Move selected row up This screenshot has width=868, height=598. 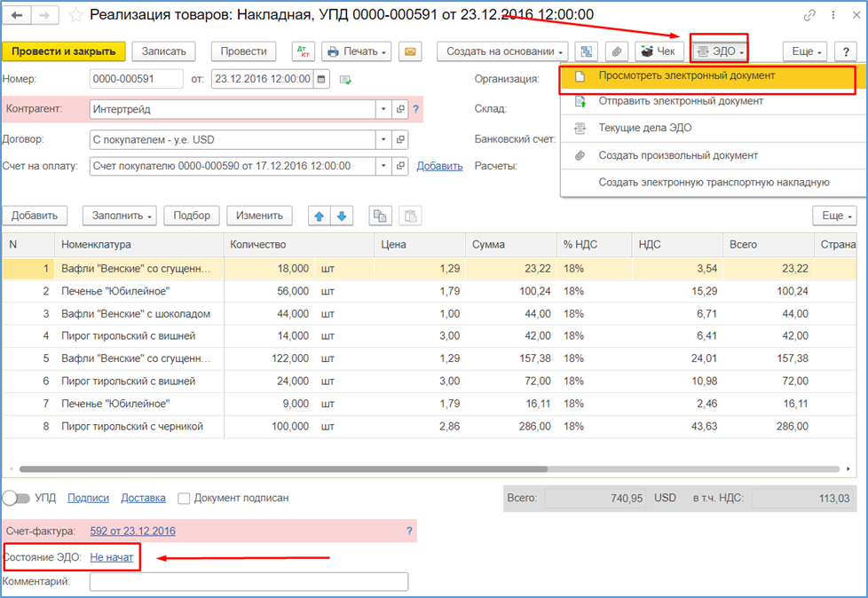pos(320,216)
